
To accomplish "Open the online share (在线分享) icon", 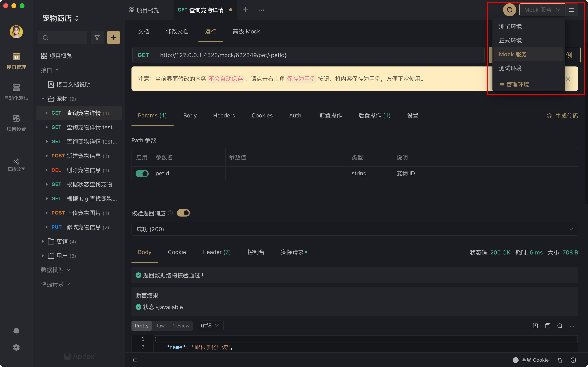I will (16, 165).
